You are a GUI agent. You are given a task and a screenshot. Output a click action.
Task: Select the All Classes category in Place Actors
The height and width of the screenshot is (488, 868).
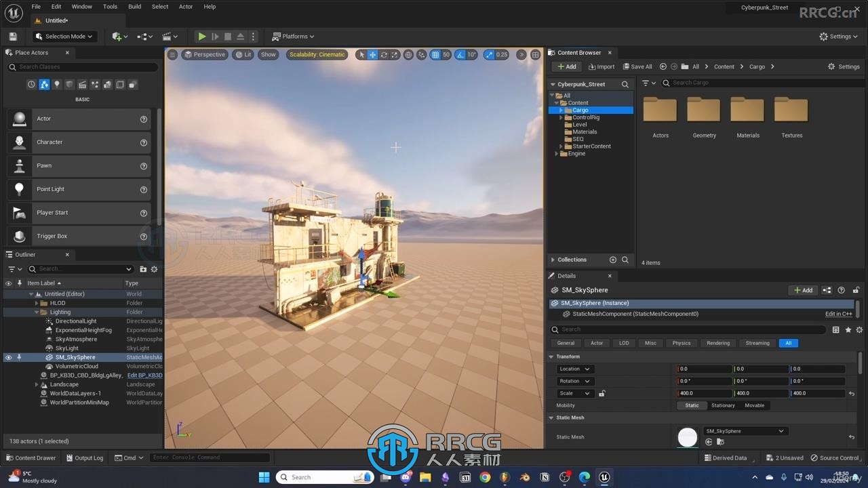133,85
